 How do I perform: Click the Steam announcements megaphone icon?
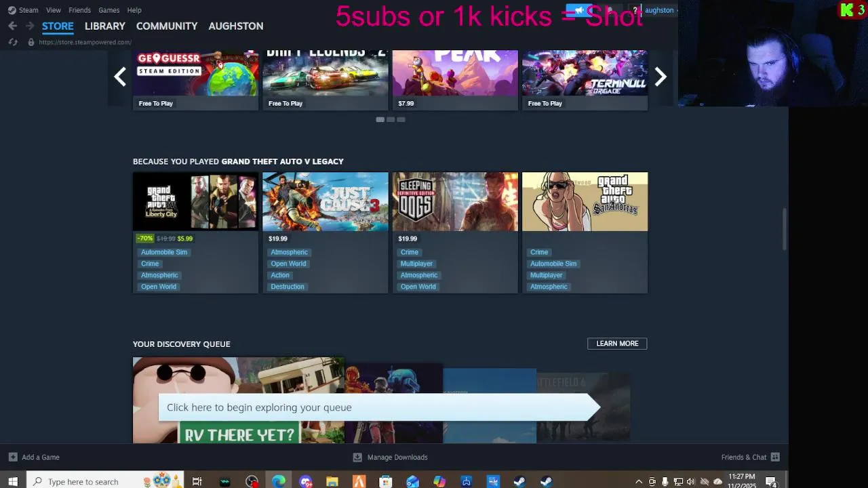[x=578, y=10]
